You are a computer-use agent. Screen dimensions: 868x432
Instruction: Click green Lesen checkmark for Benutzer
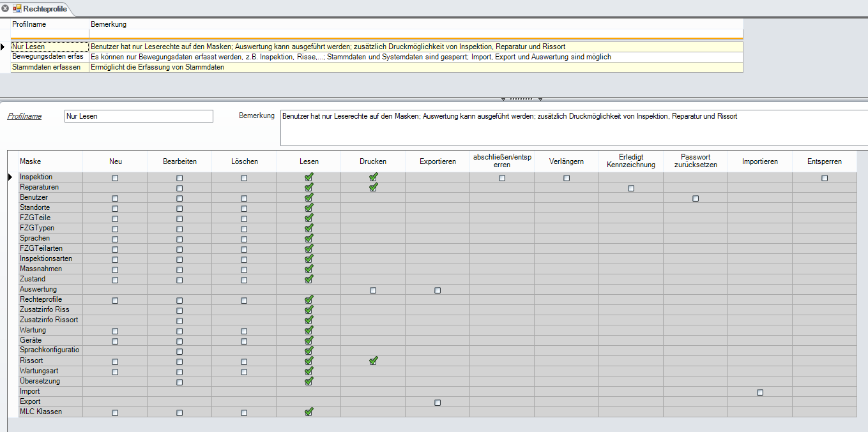309,198
